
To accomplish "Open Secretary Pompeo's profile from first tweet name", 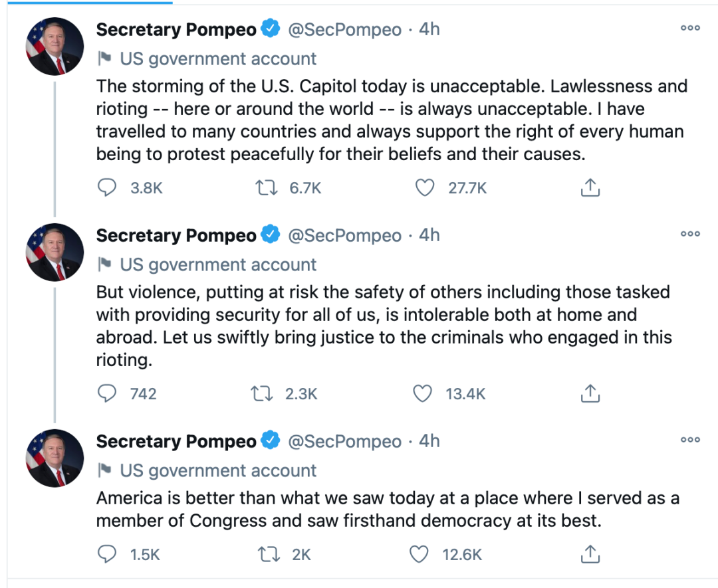I will pos(176,30).
